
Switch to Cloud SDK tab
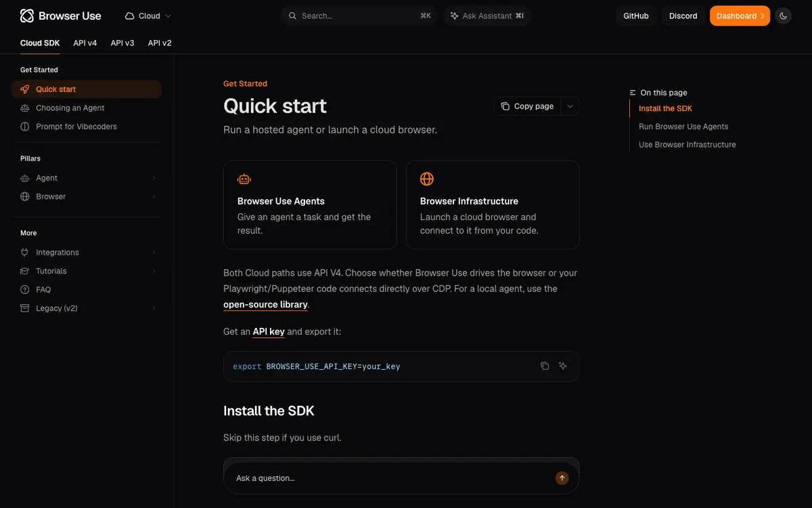40,43
